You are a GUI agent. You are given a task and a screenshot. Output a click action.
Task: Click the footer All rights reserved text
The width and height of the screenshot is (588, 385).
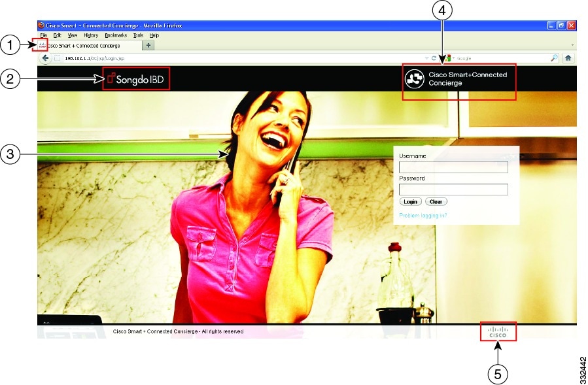tap(222, 331)
